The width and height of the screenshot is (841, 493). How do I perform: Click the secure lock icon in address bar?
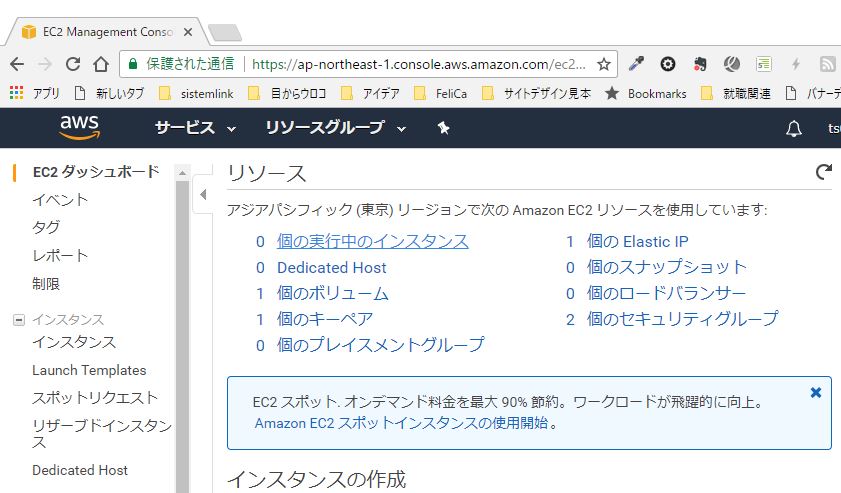133,64
